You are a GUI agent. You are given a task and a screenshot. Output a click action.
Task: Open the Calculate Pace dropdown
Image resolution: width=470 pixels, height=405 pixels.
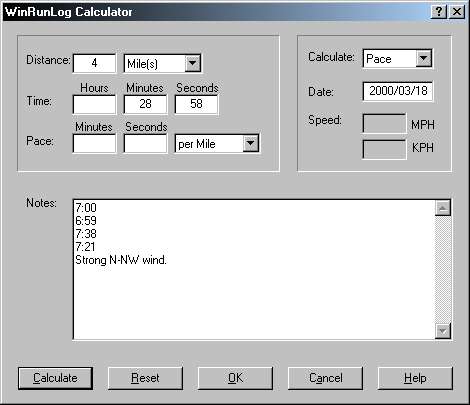coord(424,59)
